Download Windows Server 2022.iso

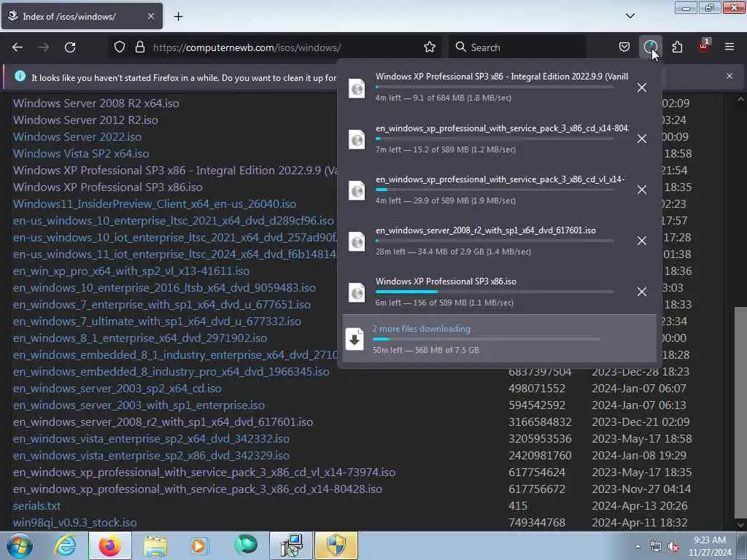click(x=77, y=136)
